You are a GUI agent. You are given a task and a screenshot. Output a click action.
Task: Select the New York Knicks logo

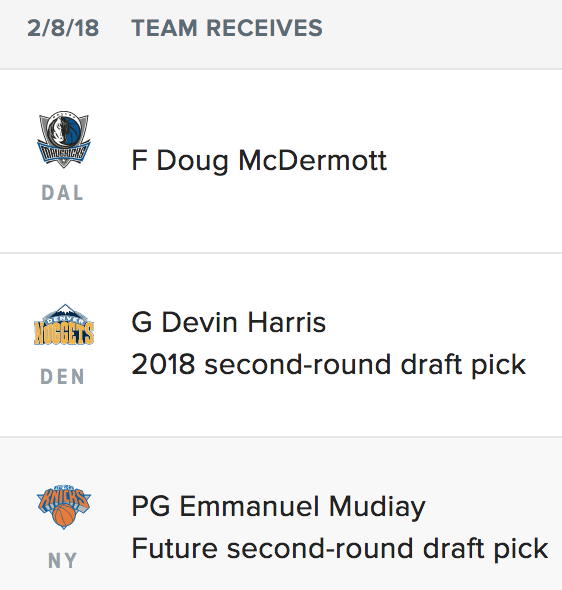64,507
